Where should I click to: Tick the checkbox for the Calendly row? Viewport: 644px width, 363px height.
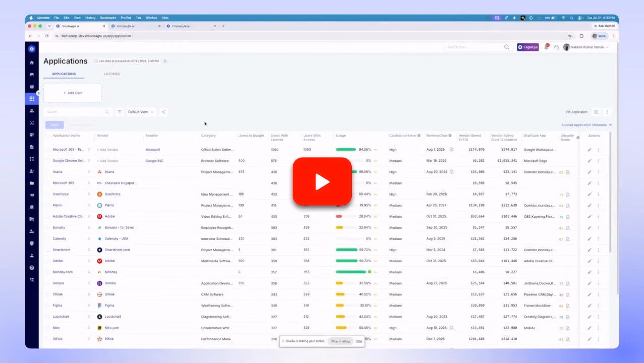48,238
